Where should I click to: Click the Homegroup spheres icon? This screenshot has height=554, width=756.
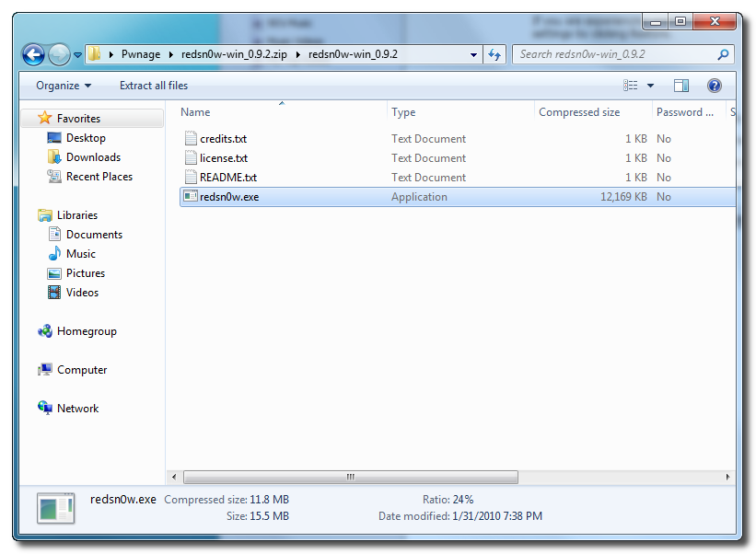[x=45, y=331]
